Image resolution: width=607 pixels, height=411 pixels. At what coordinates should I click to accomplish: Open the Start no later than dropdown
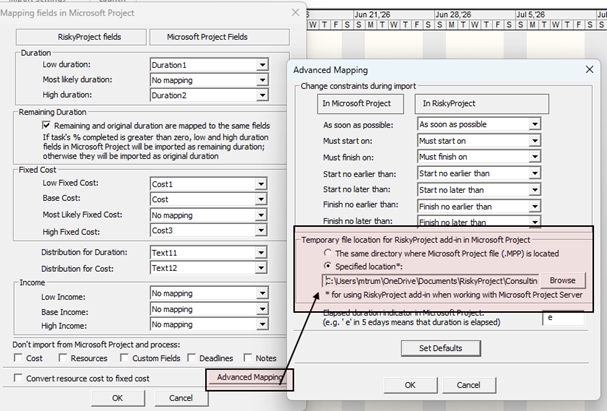[x=479, y=190]
